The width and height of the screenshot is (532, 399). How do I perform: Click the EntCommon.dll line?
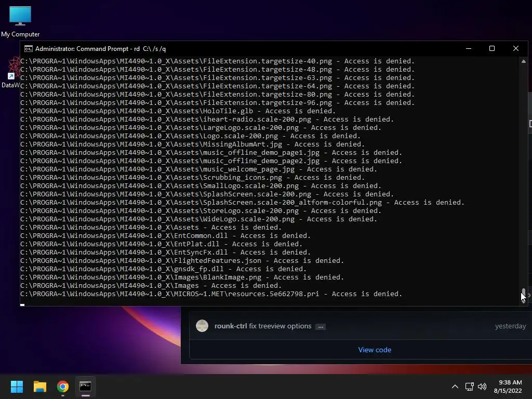165,236
